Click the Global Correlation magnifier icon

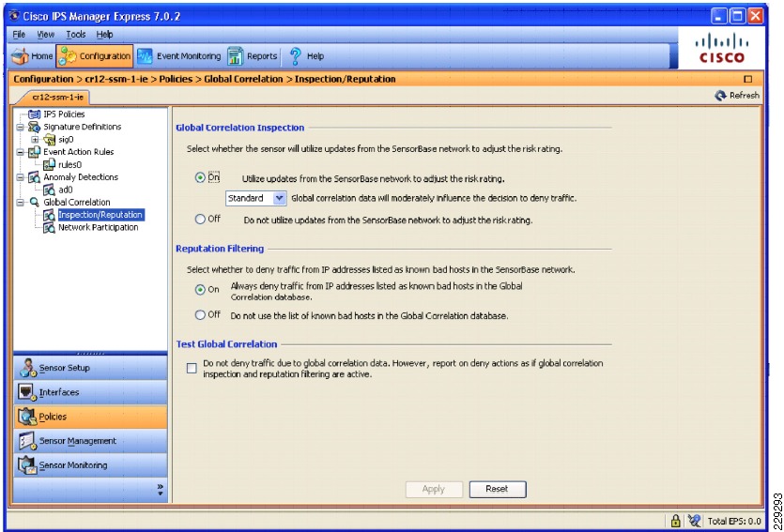tap(34, 203)
